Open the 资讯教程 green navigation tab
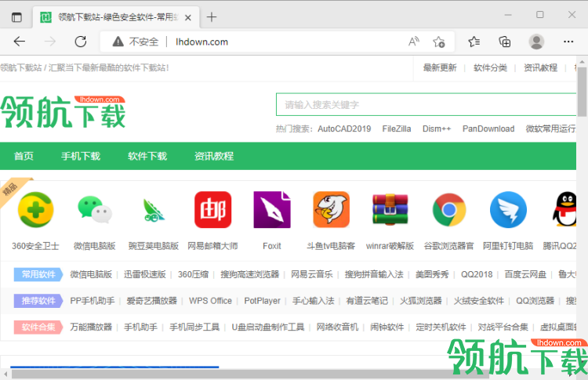588x380 pixels. click(214, 156)
